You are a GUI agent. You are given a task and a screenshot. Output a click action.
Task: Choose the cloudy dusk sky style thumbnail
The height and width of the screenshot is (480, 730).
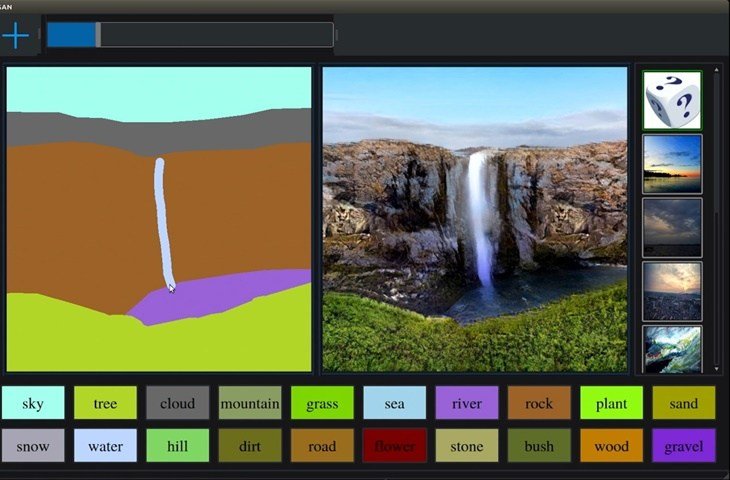[672, 227]
